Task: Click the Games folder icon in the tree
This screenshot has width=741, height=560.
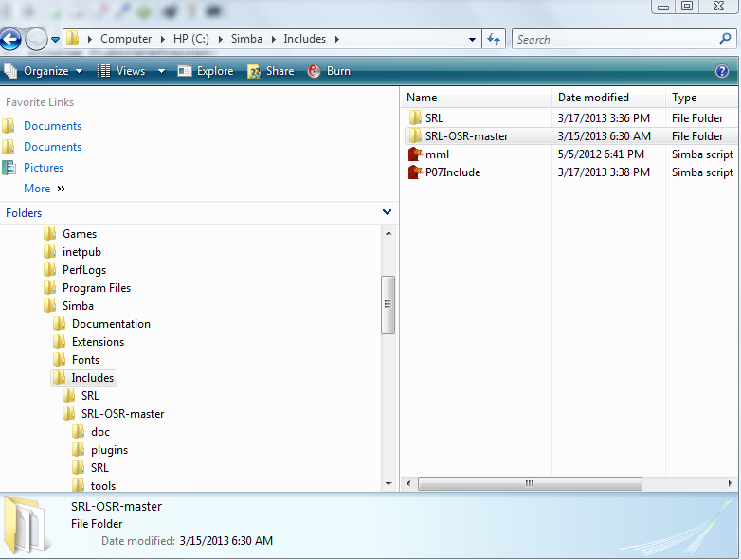Action: tap(49, 234)
